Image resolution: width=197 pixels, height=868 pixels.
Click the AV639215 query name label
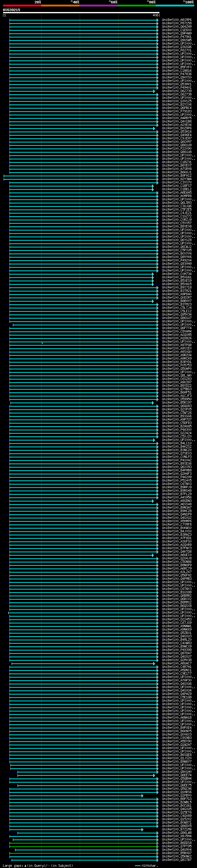(x=11, y=10)
